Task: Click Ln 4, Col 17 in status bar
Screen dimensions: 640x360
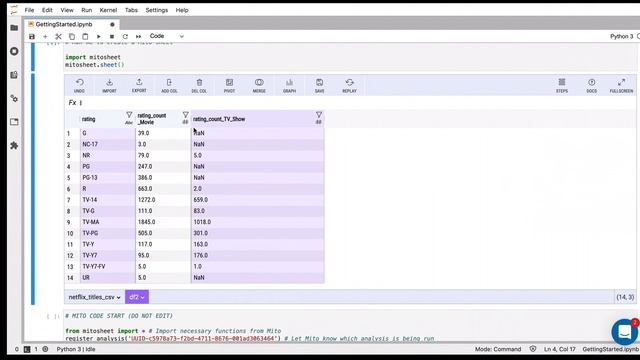Action: click(x=560, y=349)
